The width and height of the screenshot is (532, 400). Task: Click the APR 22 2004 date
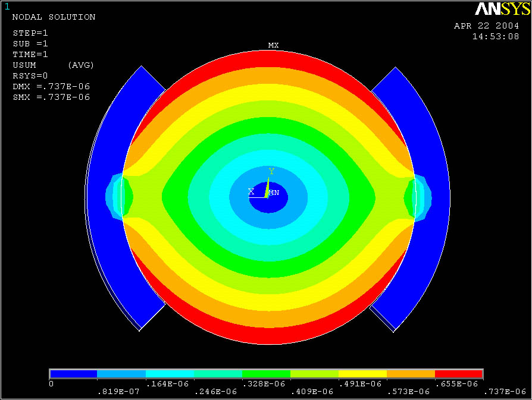[x=487, y=26]
